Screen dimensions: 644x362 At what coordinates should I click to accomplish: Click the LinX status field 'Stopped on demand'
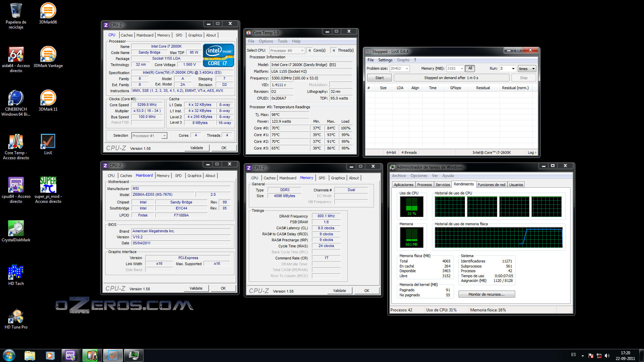[451, 78]
